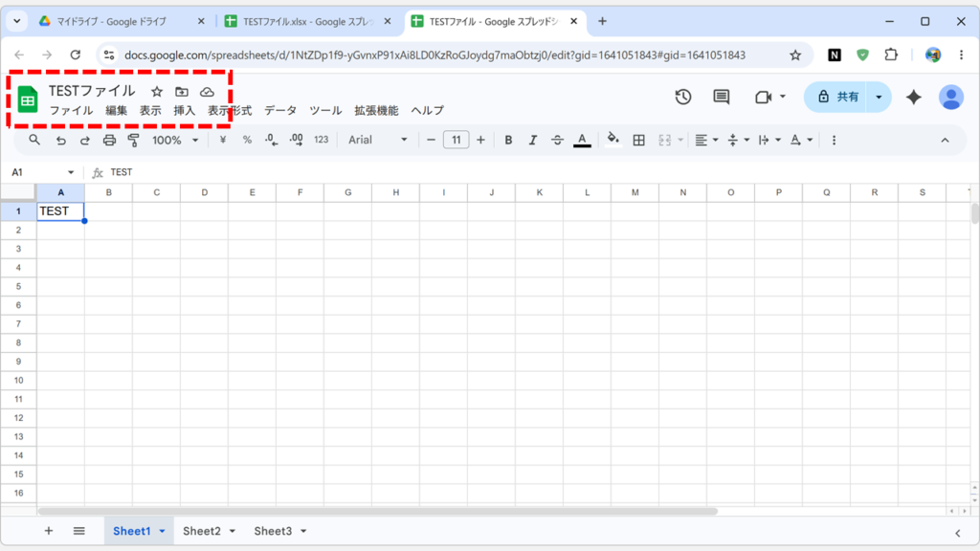This screenshot has height=551, width=980.
Task: Show side panel arrow button
Action: (957, 533)
